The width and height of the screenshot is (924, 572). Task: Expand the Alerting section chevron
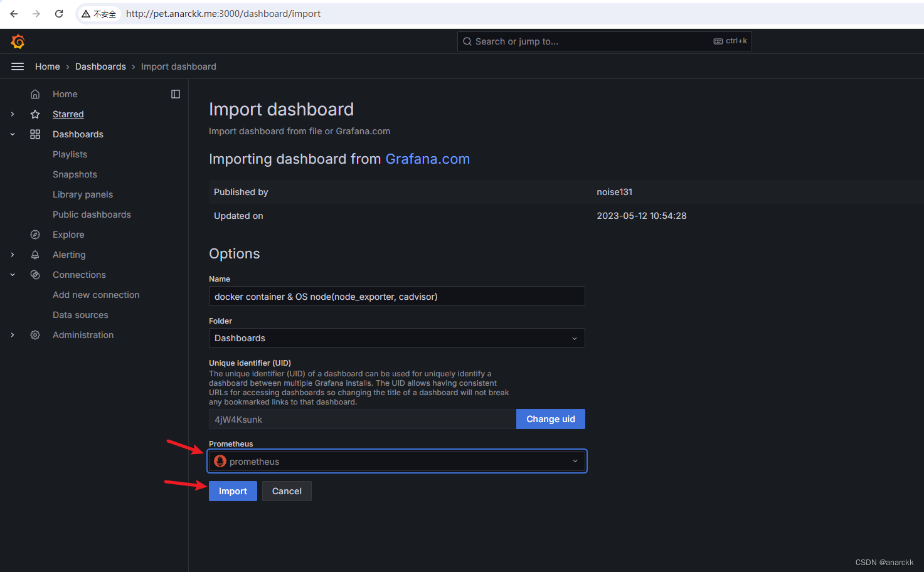[13, 255]
